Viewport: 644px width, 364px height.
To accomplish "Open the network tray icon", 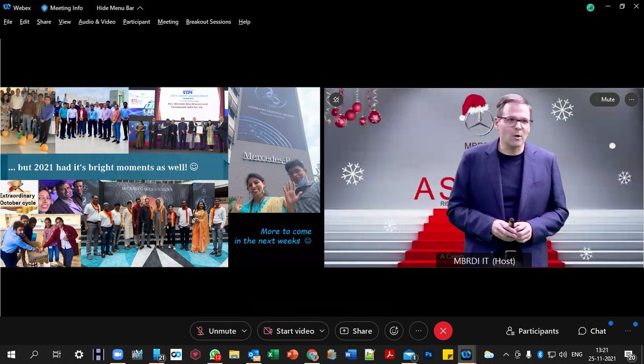I will tap(551, 354).
